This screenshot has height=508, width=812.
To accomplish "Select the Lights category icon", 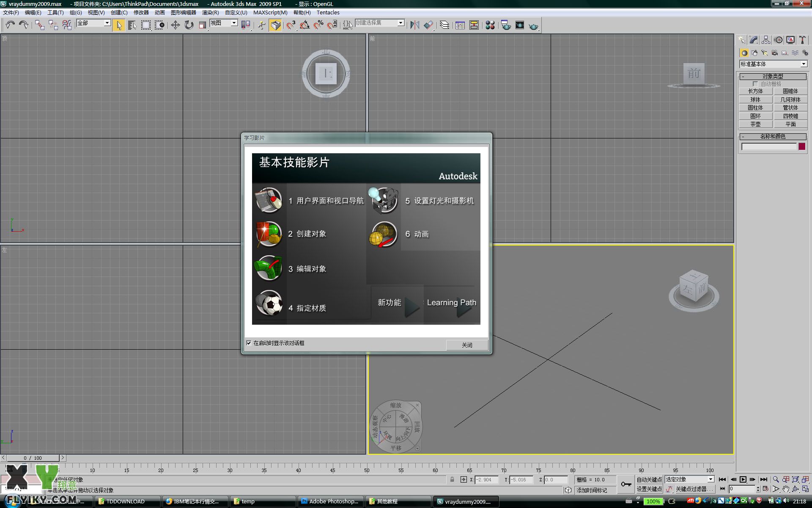I will pyautogui.click(x=765, y=53).
